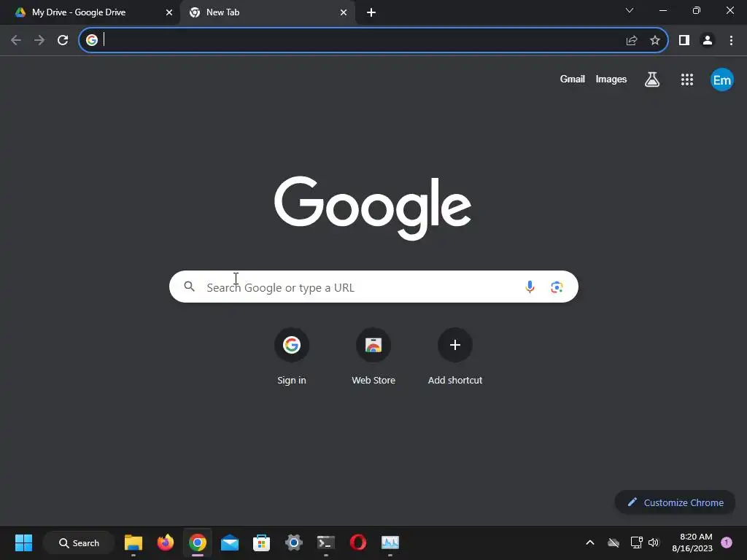Open Settings gear in taskbar
Viewport: 747px width, 560px height.
(x=294, y=542)
